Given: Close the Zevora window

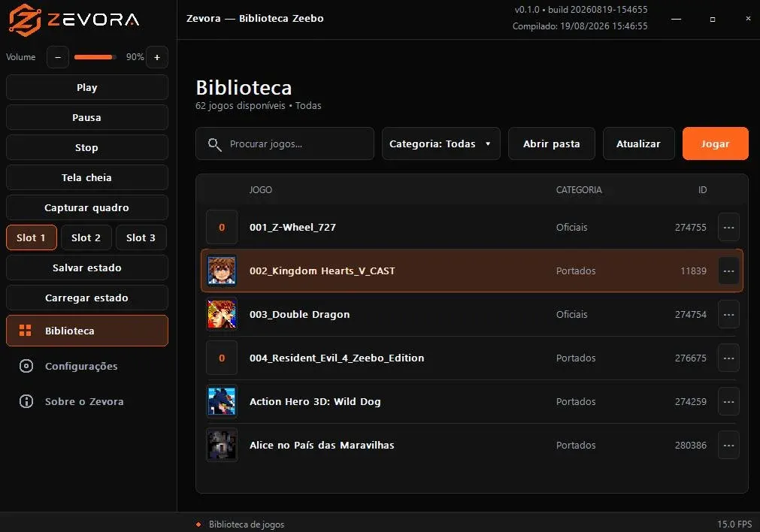Looking at the screenshot, I should [x=748, y=19].
